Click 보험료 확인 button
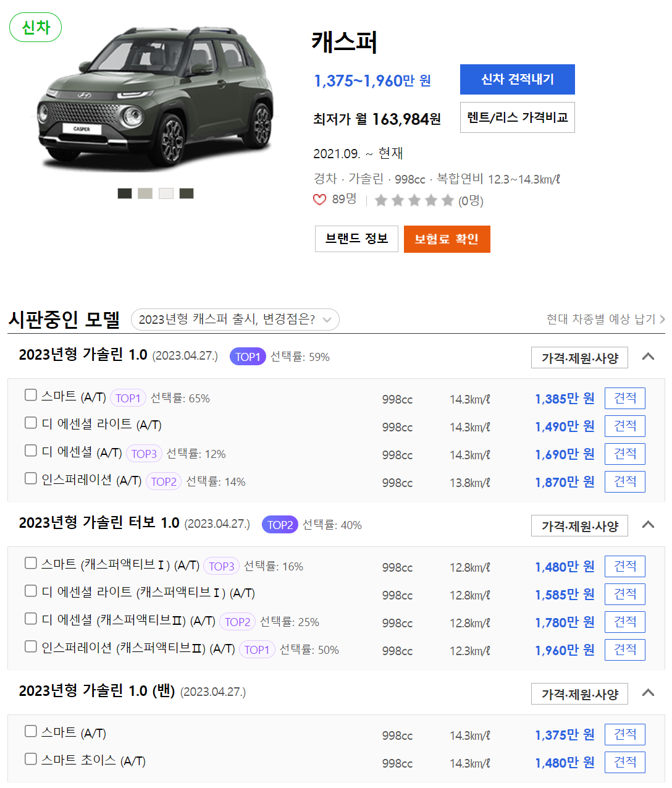This screenshot has height=788, width=672. click(x=447, y=239)
